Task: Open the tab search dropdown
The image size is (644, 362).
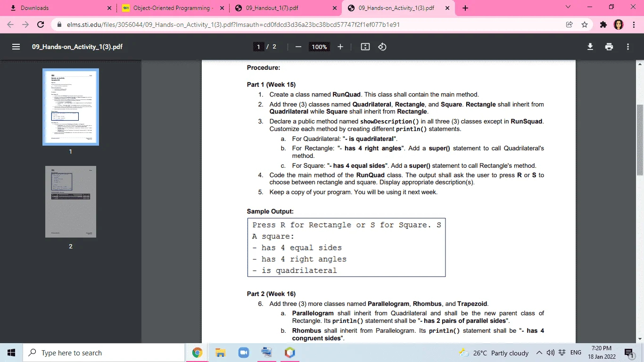Action: (x=568, y=8)
